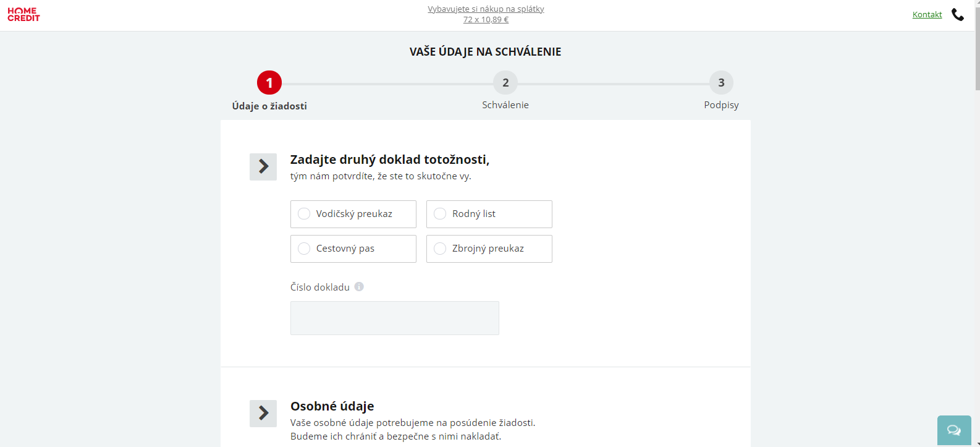Click step 3 circle Podpisy
The height and width of the screenshot is (447, 980).
click(x=721, y=83)
